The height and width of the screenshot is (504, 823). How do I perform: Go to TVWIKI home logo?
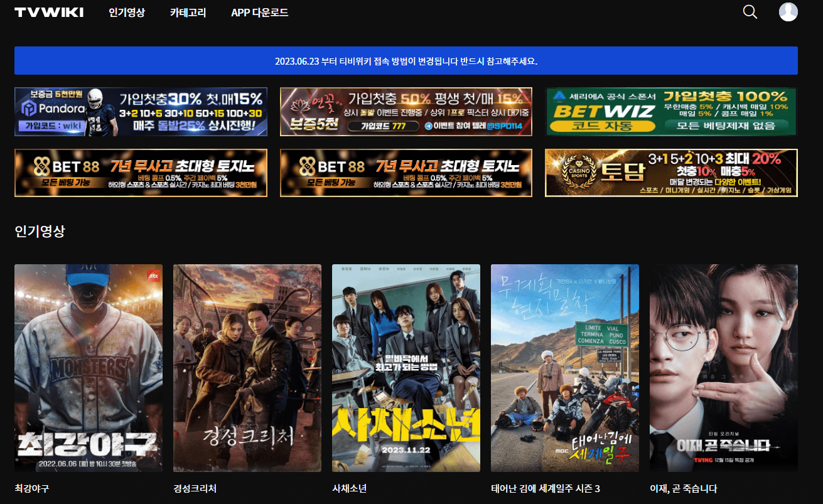(x=49, y=13)
